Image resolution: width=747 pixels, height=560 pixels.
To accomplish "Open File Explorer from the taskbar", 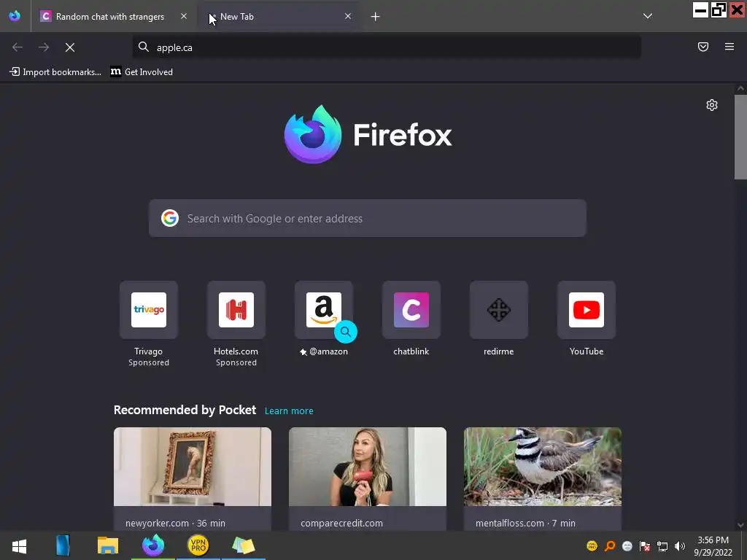I will click(x=108, y=545).
